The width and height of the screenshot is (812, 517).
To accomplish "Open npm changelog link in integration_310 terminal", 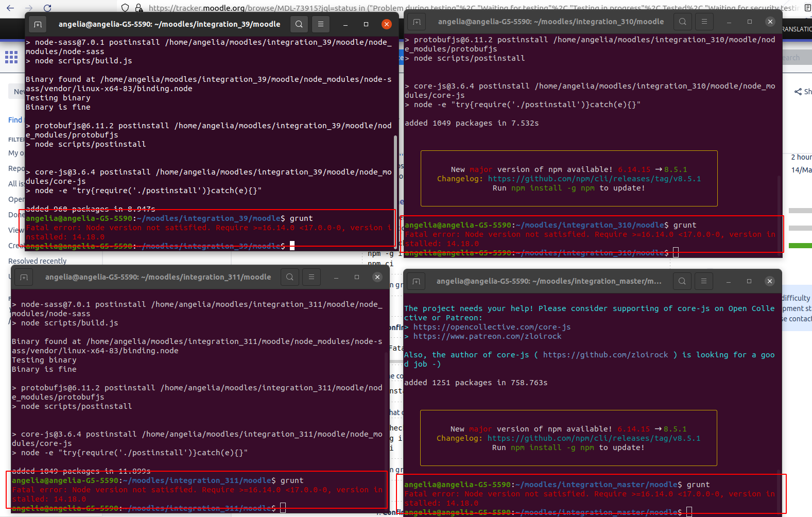I will [x=594, y=179].
